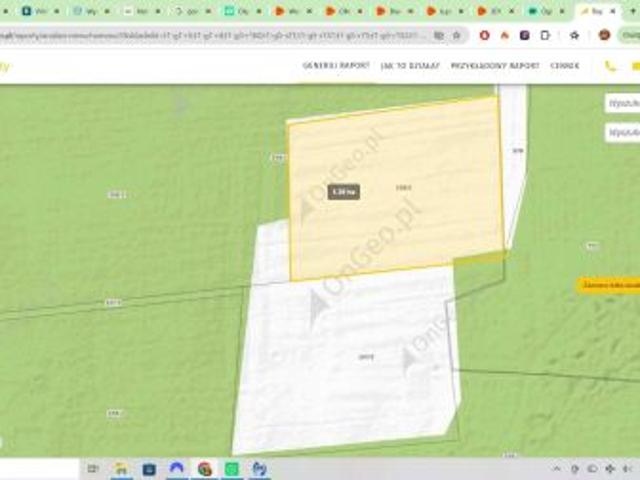This screenshot has height=480, width=640.
Task: Click the Task View taskbar icon
Action: point(93,469)
